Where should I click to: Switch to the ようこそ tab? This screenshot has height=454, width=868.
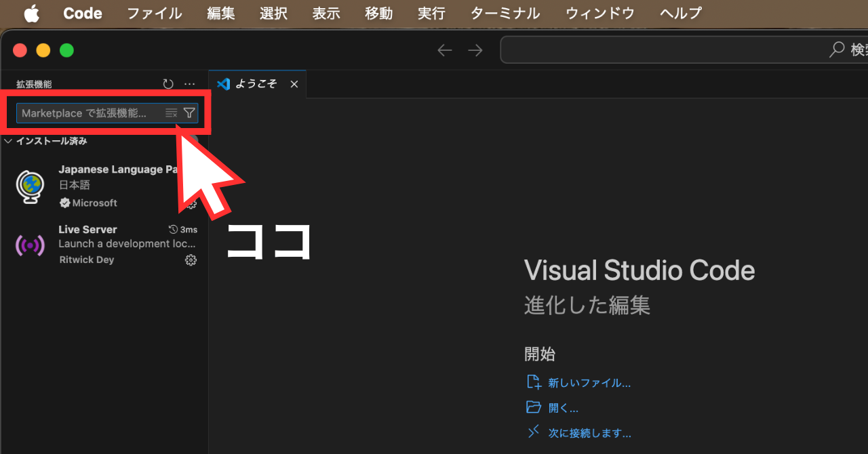256,83
